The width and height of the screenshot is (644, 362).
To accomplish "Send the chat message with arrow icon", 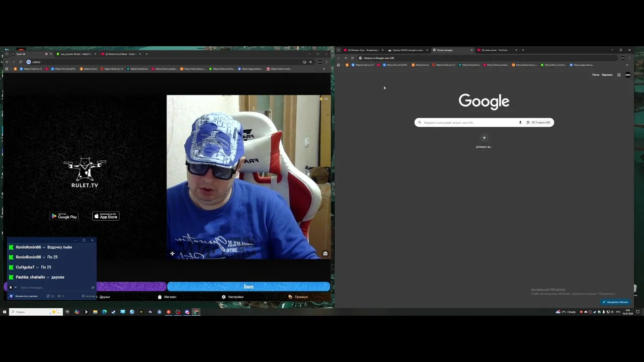I will (93, 288).
